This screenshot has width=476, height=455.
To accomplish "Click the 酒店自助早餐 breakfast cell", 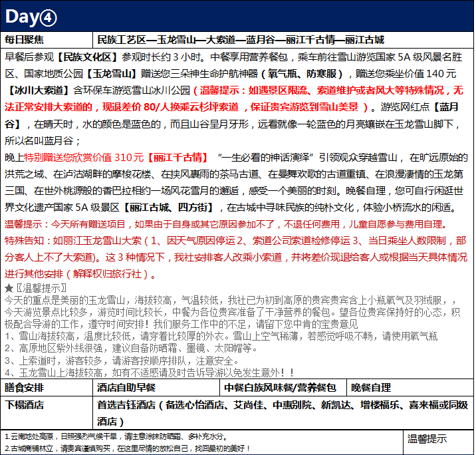I will pos(126,387).
